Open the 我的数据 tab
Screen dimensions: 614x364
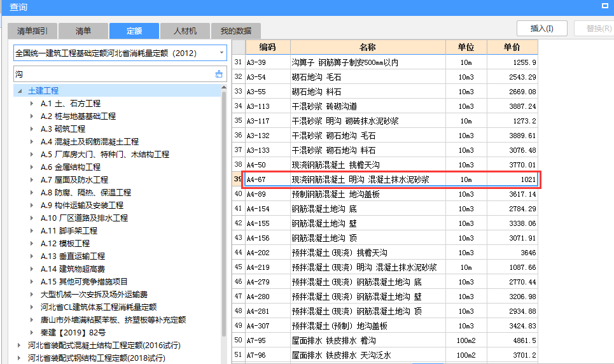(235, 31)
